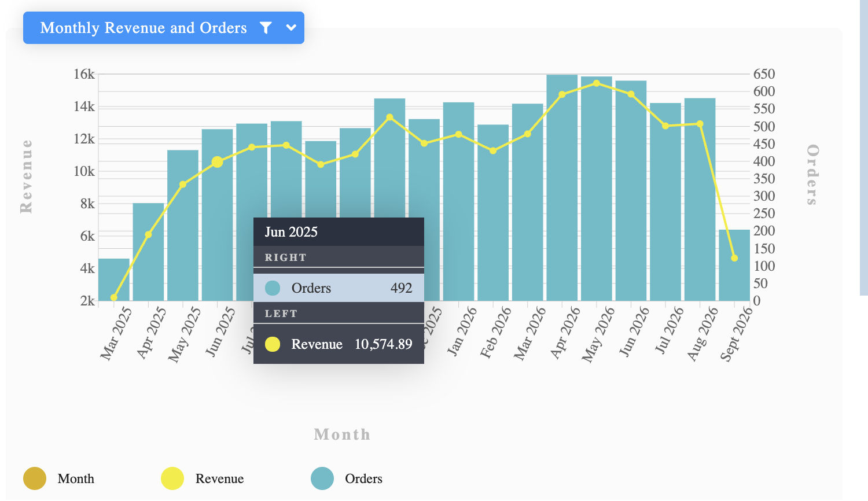The image size is (868, 501).
Task: Expand the chart title dropdown chevron
Action: [x=291, y=28]
